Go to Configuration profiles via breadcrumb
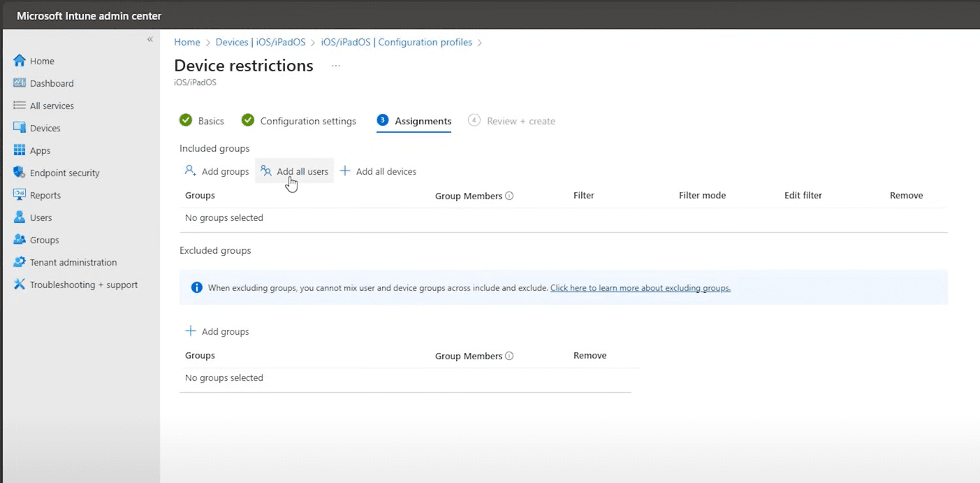This screenshot has width=980, height=483. click(x=396, y=42)
